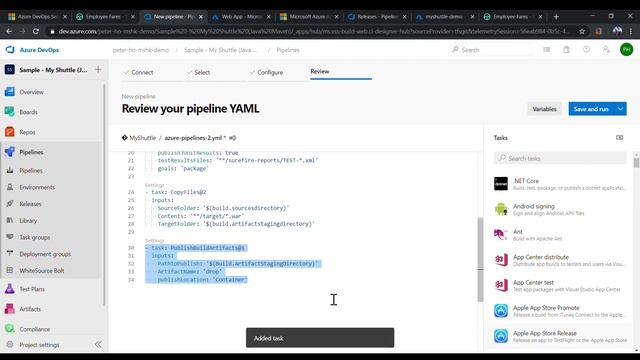Open WhiteSource Bolt in the sidebar
The width and height of the screenshot is (640, 360).
[x=42, y=271]
